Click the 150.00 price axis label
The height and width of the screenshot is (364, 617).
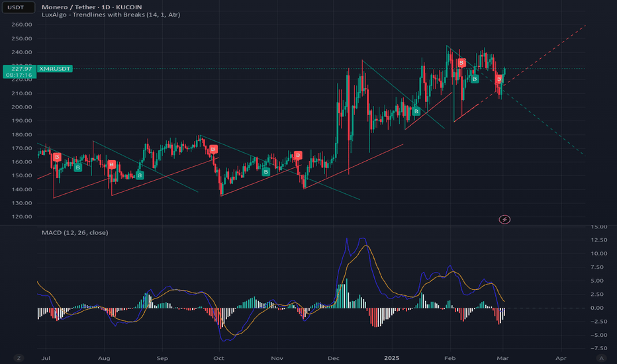(22, 175)
